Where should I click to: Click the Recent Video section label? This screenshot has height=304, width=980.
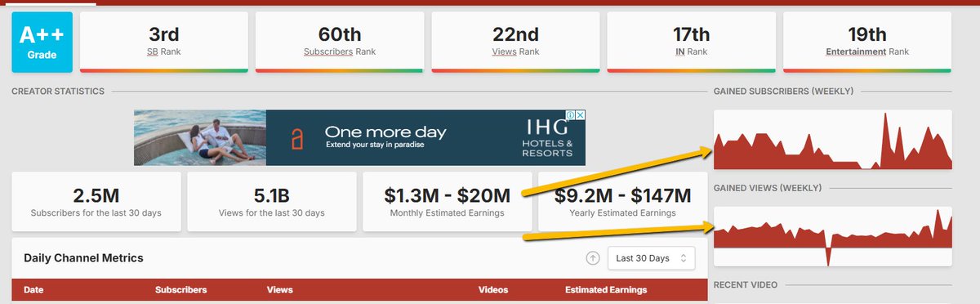click(746, 285)
